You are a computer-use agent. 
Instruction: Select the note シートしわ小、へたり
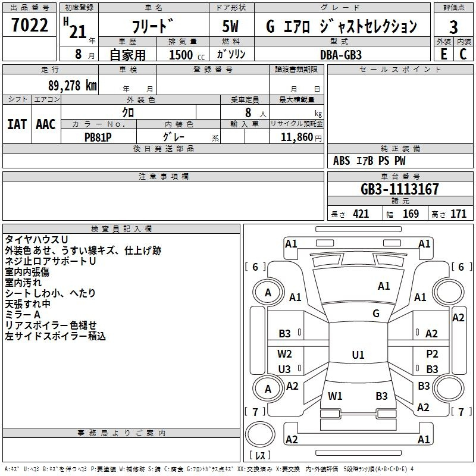[50, 293]
